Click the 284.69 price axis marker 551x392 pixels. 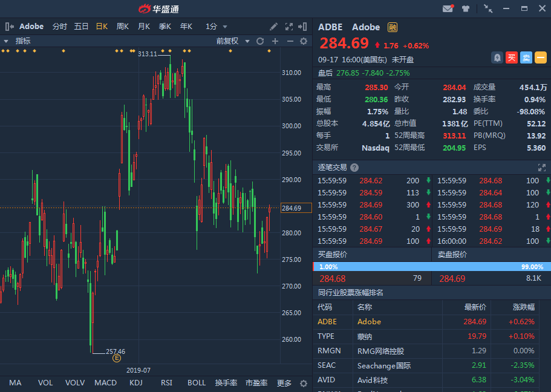point(296,208)
